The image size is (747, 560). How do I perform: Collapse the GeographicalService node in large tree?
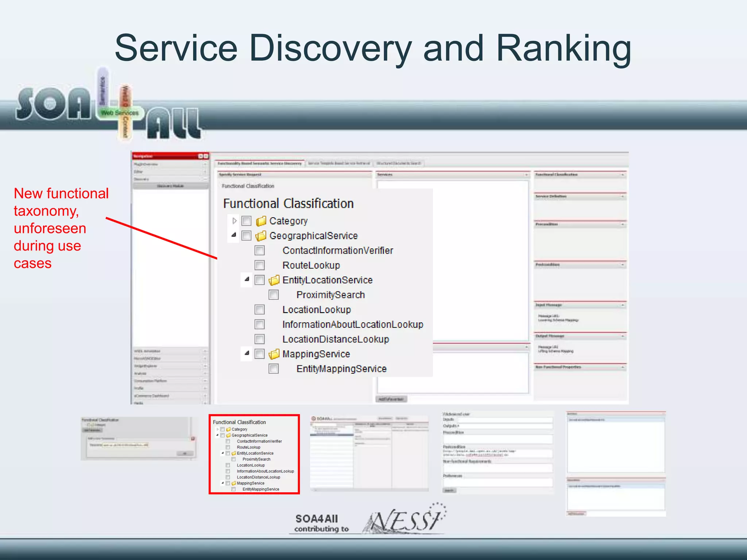click(234, 235)
